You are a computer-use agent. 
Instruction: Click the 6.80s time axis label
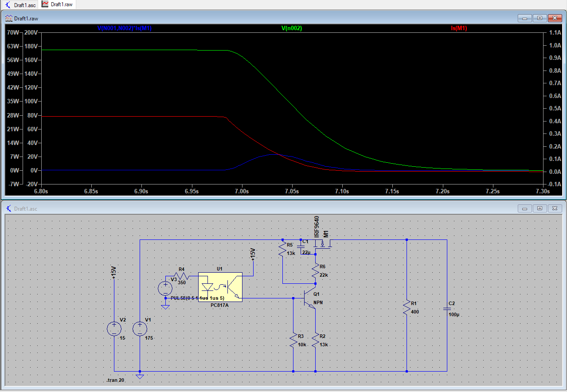[41, 192]
